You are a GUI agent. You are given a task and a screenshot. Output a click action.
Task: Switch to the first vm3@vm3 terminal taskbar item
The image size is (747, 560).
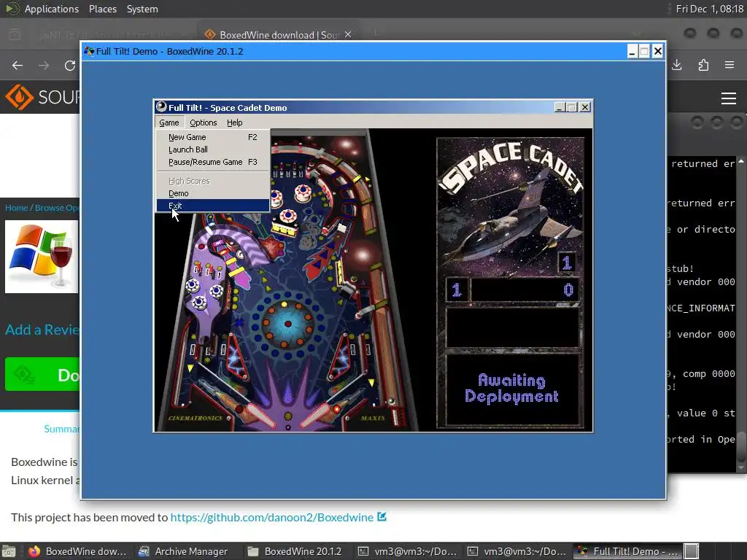pos(407,551)
